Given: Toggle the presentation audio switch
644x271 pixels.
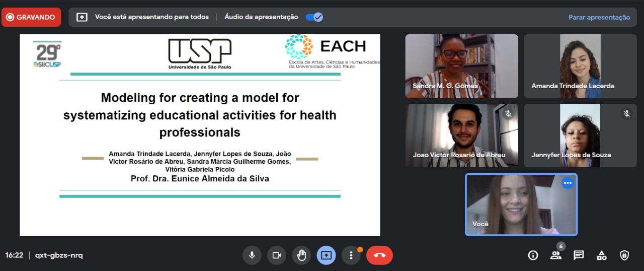Looking at the screenshot, I should click(x=314, y=17).
